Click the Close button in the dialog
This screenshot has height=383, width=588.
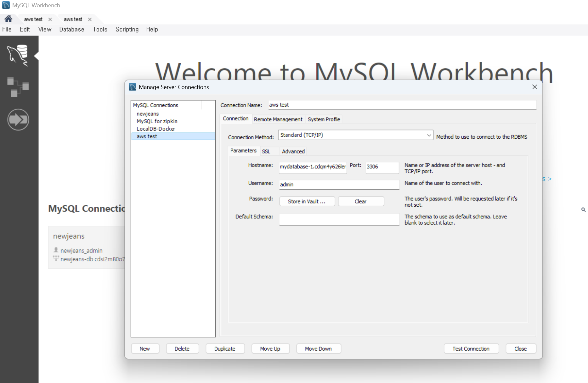521,349
